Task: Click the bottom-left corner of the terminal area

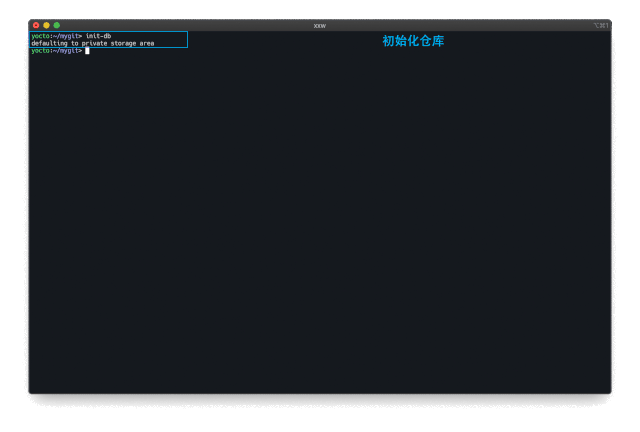Action: [x=33, y=388]
